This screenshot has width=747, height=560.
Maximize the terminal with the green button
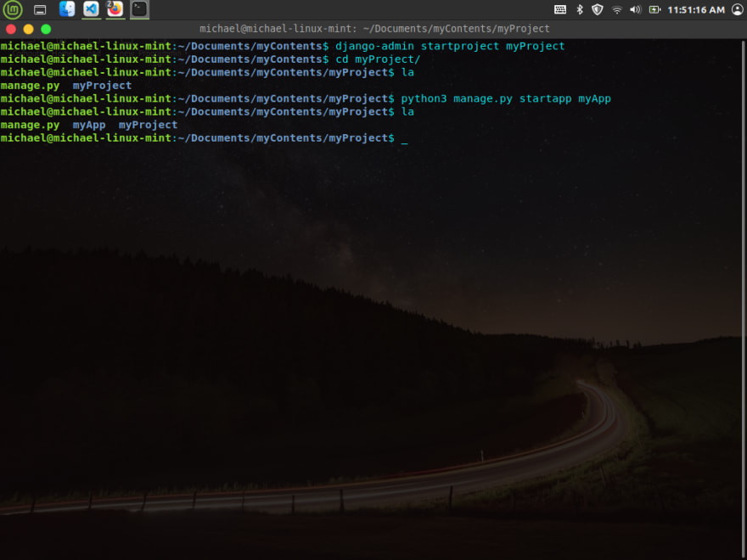[46, 30]
